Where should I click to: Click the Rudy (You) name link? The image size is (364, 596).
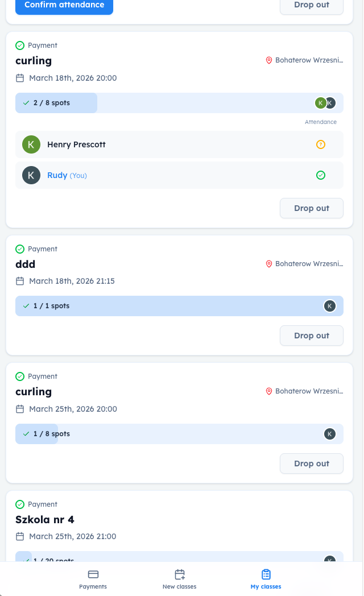pos(57,175)
